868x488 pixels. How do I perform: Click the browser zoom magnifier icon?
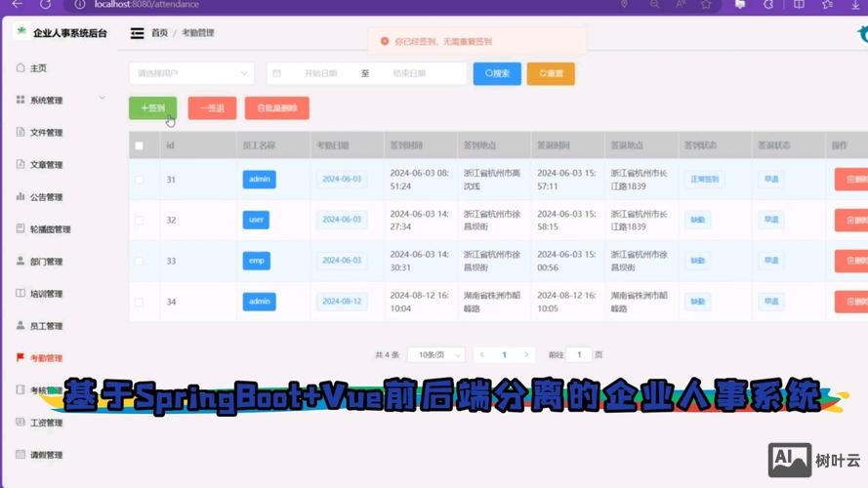(654, 5)
